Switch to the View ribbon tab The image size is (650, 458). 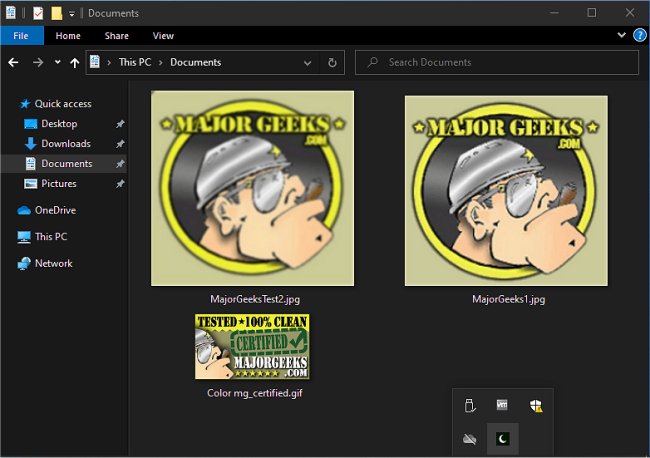[163, 36]
